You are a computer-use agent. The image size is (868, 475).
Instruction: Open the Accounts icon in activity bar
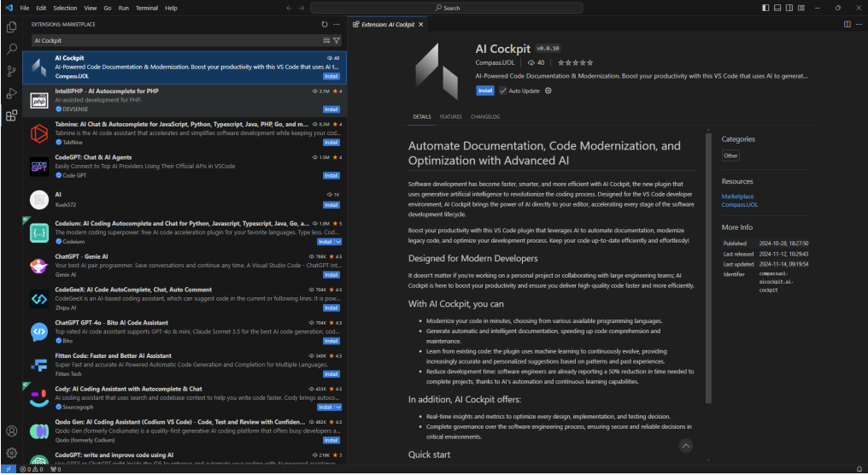(11, 431)
